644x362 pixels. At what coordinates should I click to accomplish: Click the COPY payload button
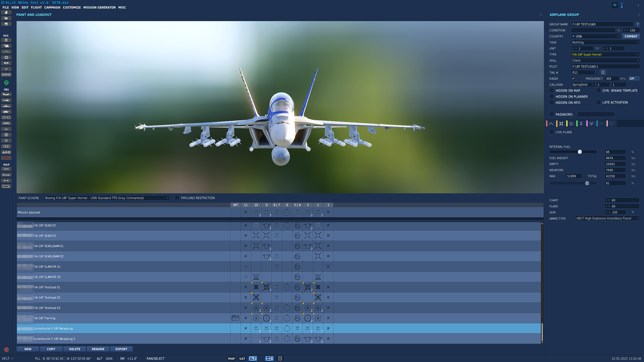[x=51, y=349]
